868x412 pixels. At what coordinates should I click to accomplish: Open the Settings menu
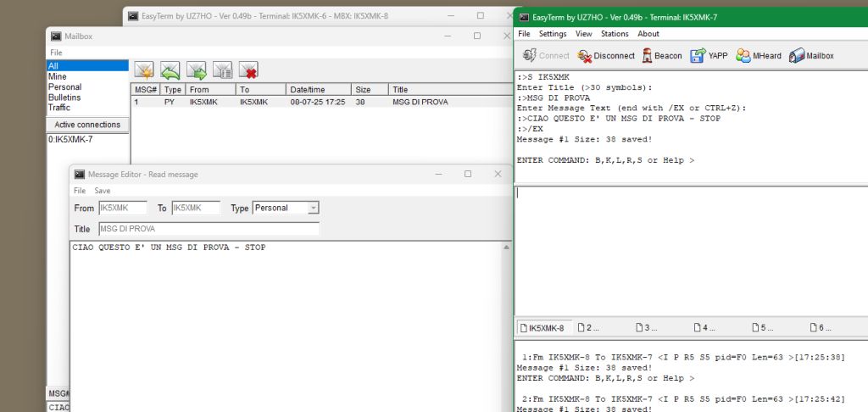point(553,34)
